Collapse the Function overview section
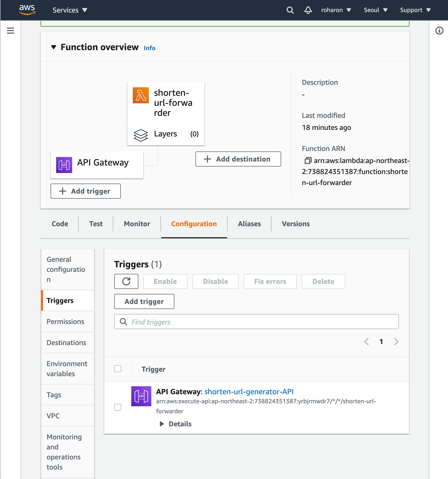448x479 pixels. 53,47
